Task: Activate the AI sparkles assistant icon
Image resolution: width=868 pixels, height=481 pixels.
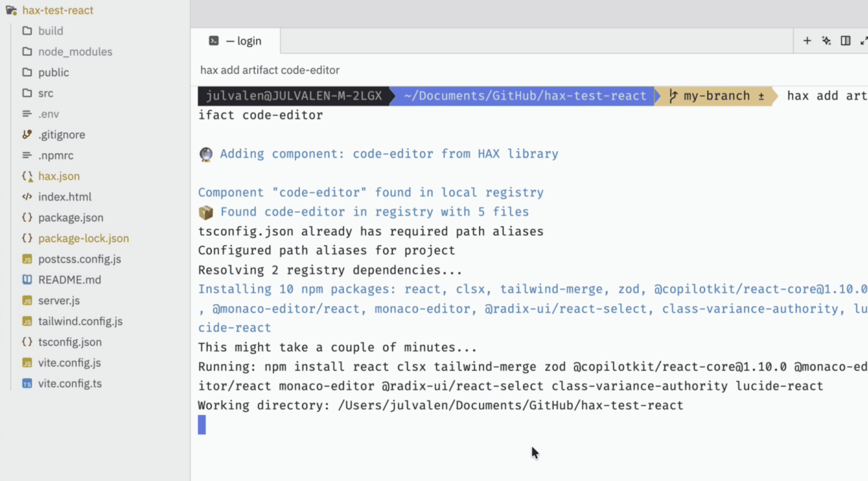Action: [826, 41]
